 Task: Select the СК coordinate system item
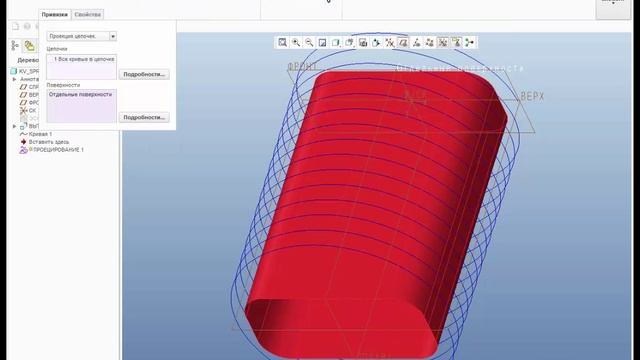pyautogui.click(x=29, y=111)
